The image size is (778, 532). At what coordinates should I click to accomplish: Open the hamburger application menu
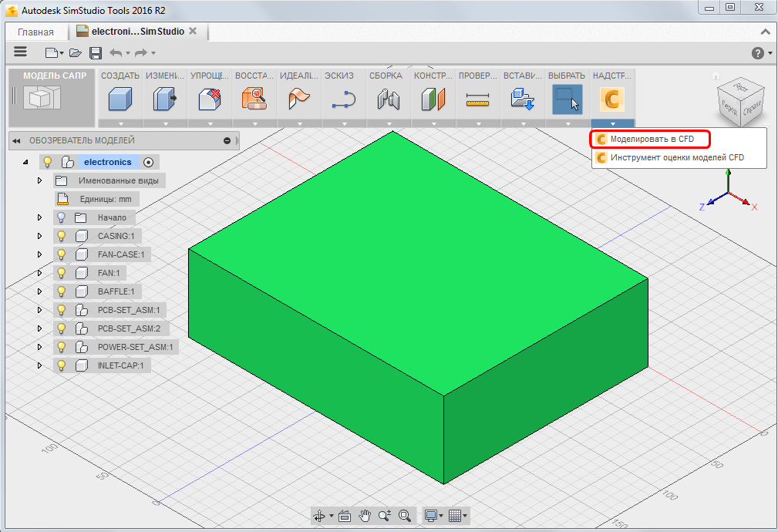pyautogui.click(x=20, y=52)
